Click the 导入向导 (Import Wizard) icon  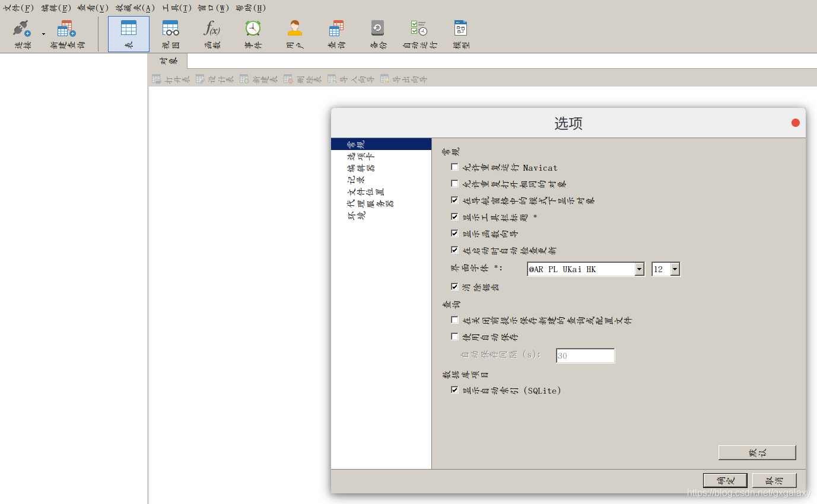(x=332, y=78)
